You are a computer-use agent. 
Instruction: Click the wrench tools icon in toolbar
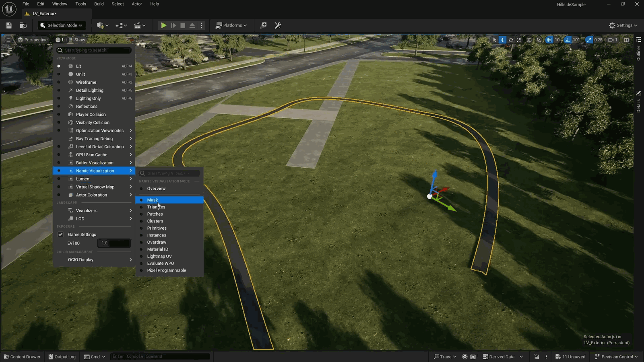(x=278, y=25)
